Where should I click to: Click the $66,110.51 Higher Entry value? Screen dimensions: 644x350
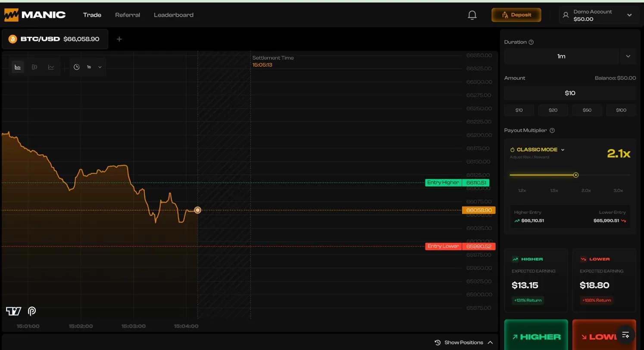[533, 221]
